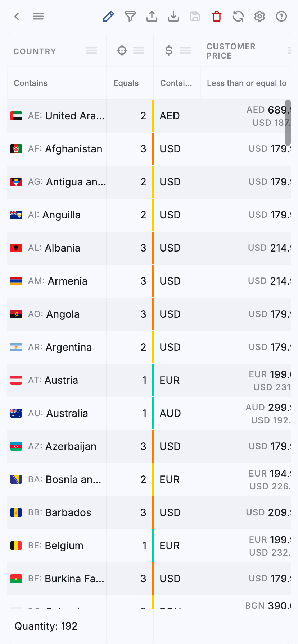
Task: Open the Country column menu
Action: click(91, 51)
